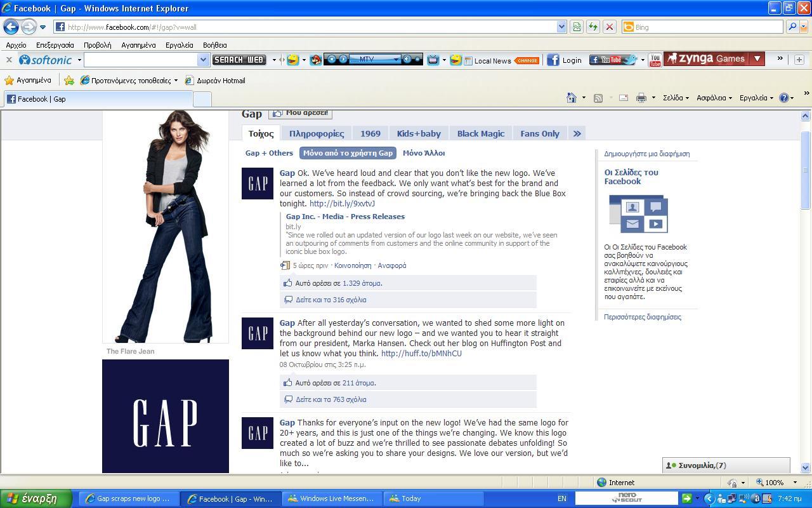Open the Αγαπημένα menu in the menu bar
This screenshot has width=812, height=508.
point(138,45)
